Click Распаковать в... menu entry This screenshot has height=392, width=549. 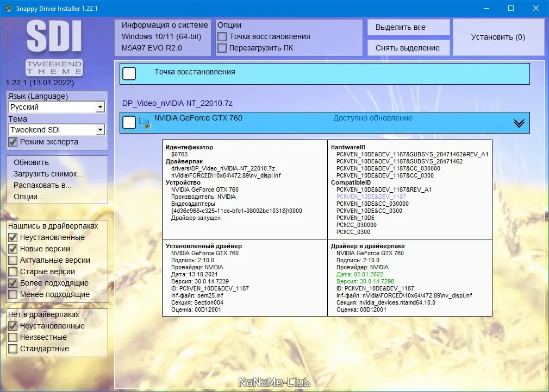42,185
